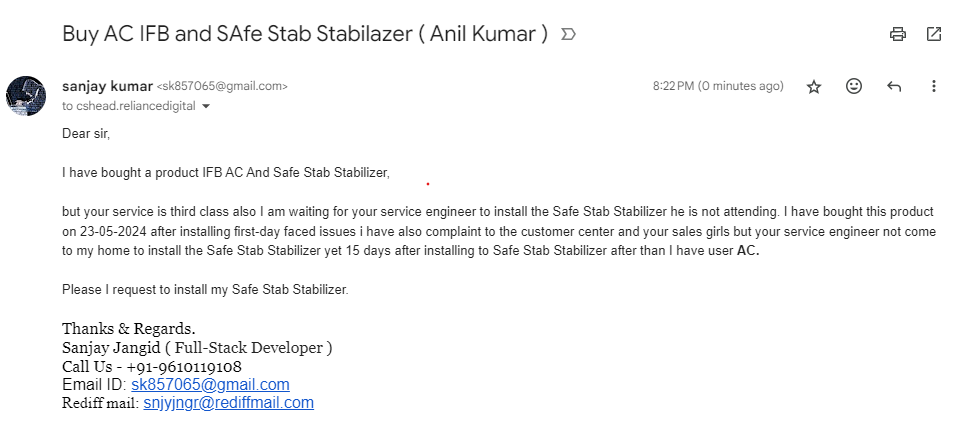Add an emoji reaction to the email

pos(854,87)
